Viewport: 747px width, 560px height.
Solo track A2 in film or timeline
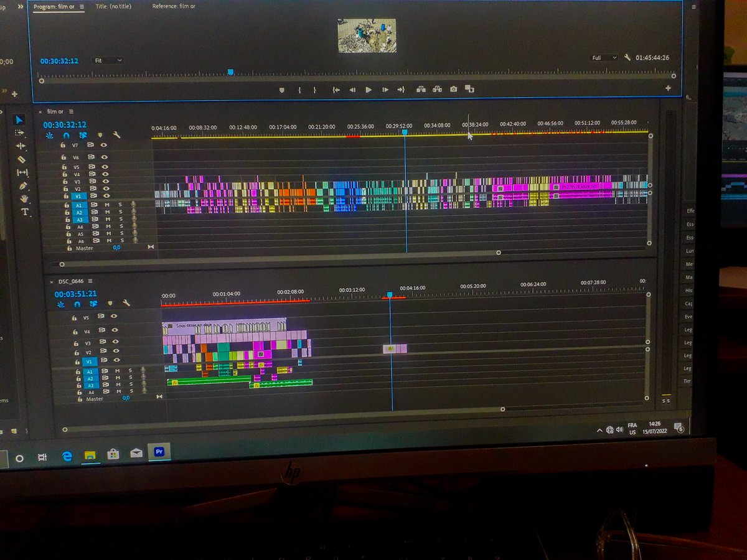pyautogui.click(x=121, y=212)
